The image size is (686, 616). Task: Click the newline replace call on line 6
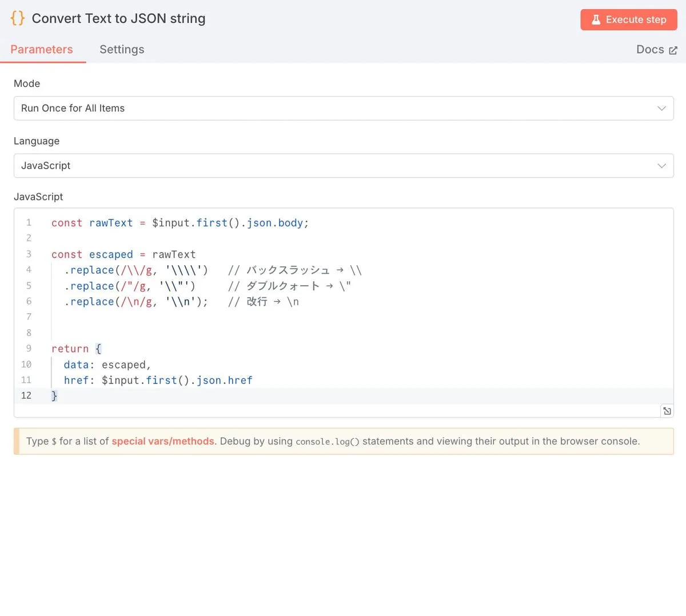(91, 302)
